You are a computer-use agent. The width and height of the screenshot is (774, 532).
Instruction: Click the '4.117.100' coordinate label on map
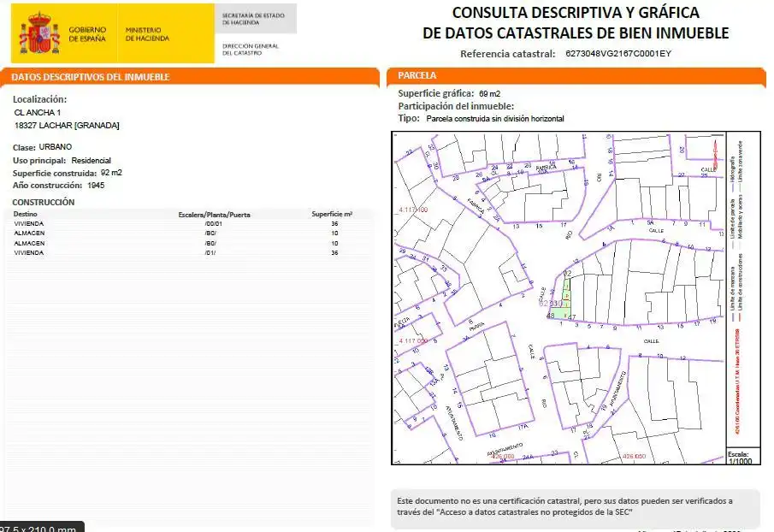click(x=413, y=210)
